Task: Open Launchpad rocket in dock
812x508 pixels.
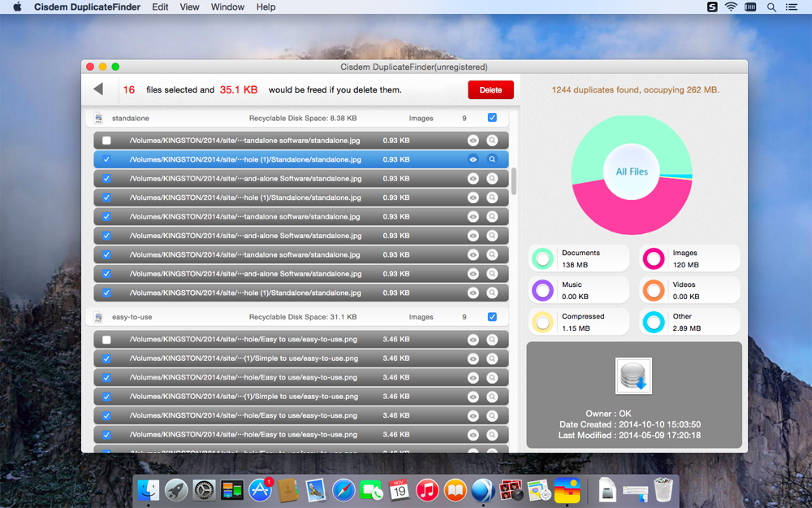Action: pos(176,489)
